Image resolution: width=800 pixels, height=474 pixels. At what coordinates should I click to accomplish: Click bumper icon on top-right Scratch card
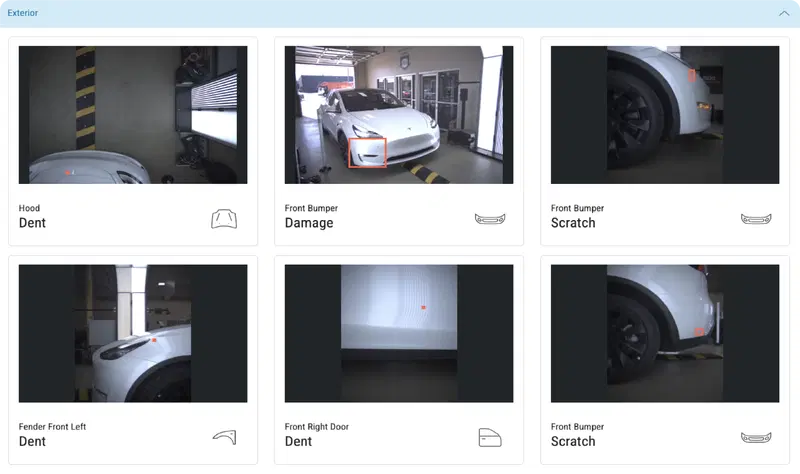(756, 219)
